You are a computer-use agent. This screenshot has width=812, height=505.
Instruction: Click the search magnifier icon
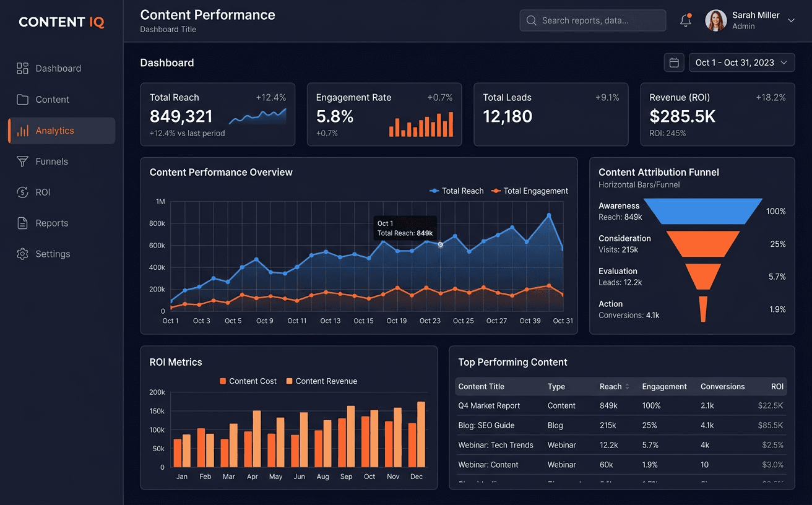(531, 20)
